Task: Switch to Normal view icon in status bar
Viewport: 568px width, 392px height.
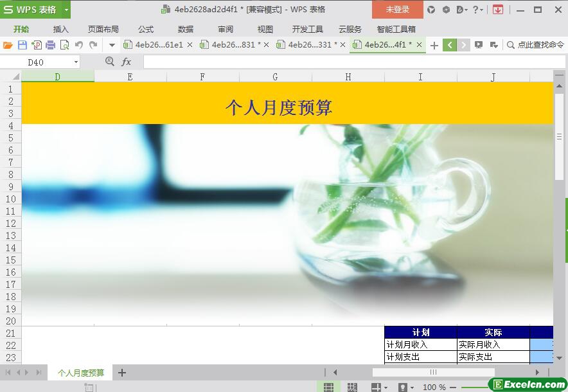Action: click(x=328, y=387)
